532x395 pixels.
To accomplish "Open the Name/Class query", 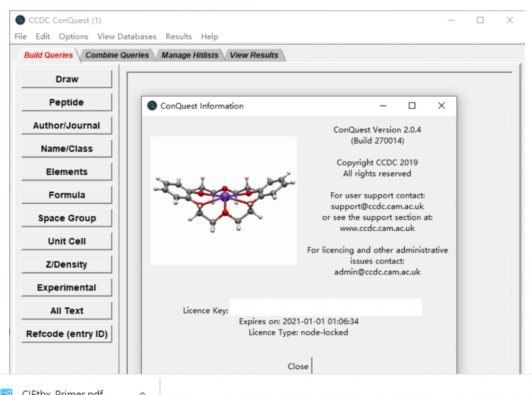I will 67,149.
